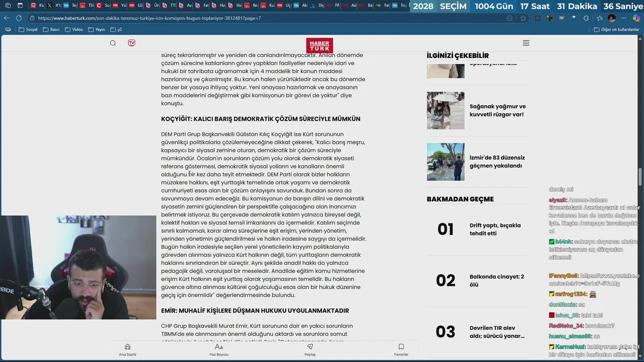
Task: Open the Yayın bookmarks folder
Action: (x=97, y=30)
